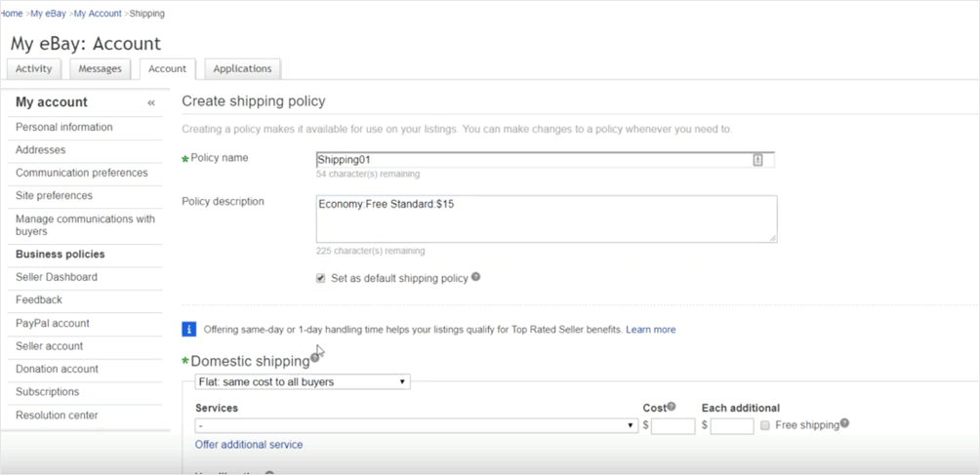Click the "Create shipping policy" heading
Image resolution: width=980 pixels, height=475 pixels.
(x=254, y=101)
